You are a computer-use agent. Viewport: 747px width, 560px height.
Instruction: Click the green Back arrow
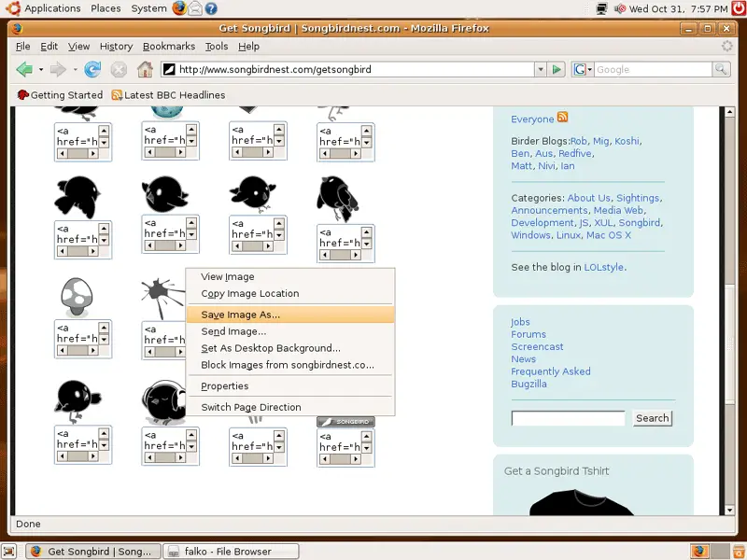click(23, 69)
